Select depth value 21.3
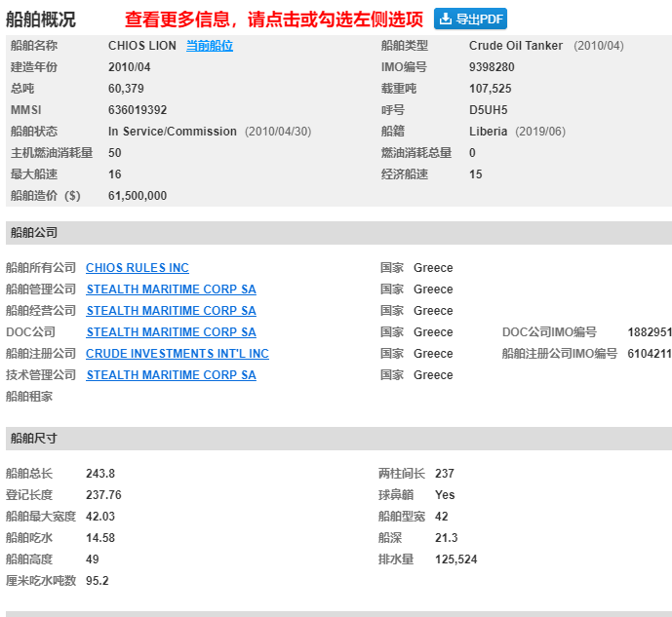Screen dimensions: 672x617 [447, 538]
